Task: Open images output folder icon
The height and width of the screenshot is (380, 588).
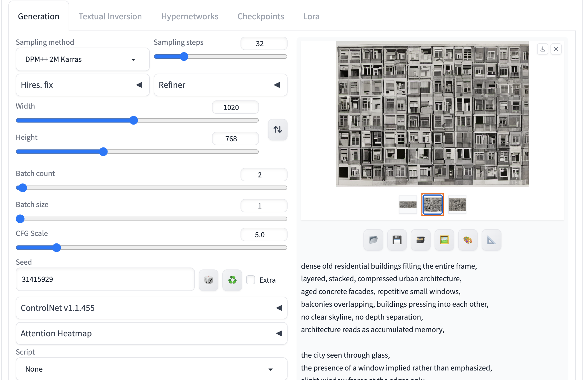Action: click(x=373, y=240)
